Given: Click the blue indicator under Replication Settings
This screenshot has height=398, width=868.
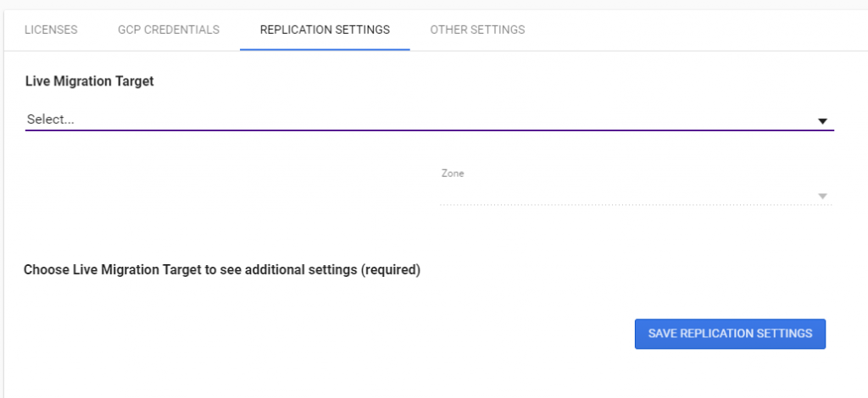Looking at the screenshot, I should pyautogui.click(x=325, y=49).
